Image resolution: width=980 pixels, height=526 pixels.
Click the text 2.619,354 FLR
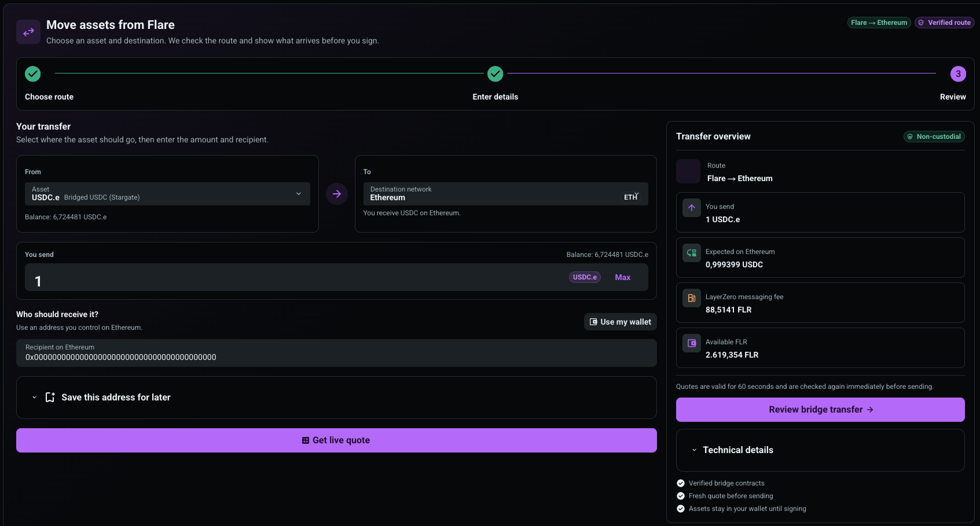click(732, 355)
